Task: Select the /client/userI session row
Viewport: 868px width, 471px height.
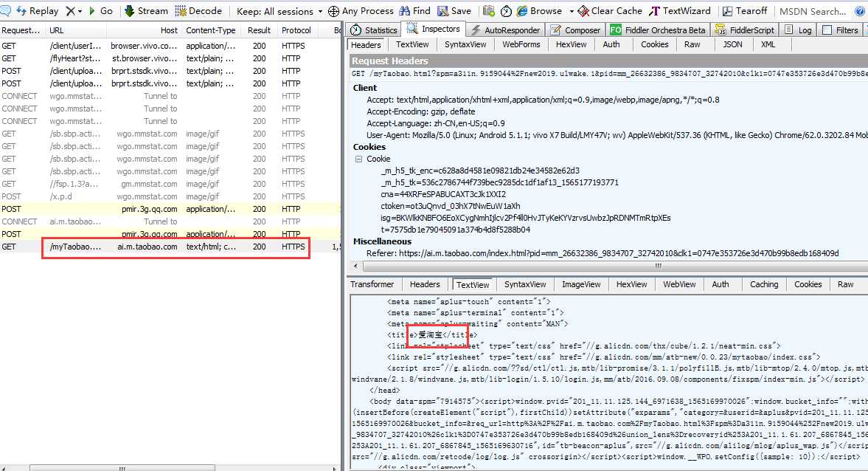Action: (x=170, y=46)
